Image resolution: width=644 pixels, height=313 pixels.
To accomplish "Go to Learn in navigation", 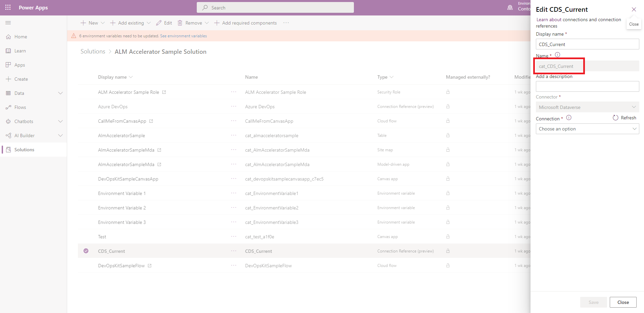I will coord(20,51).
